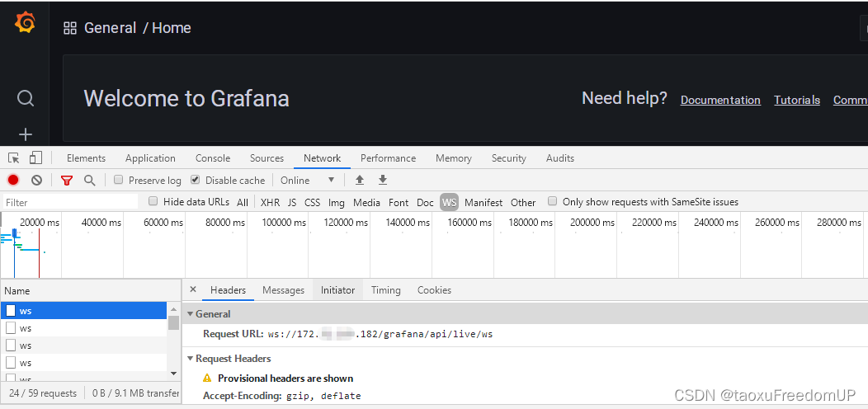868x409 pixels.
Task: Select the third ws request row
Action: click(x=83, y=346)
